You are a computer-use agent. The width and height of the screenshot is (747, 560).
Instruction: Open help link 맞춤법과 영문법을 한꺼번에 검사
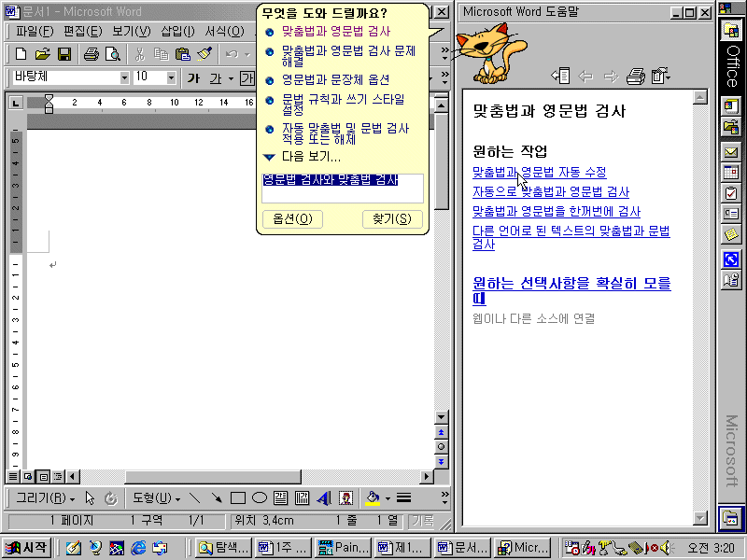tap(557, 212)
